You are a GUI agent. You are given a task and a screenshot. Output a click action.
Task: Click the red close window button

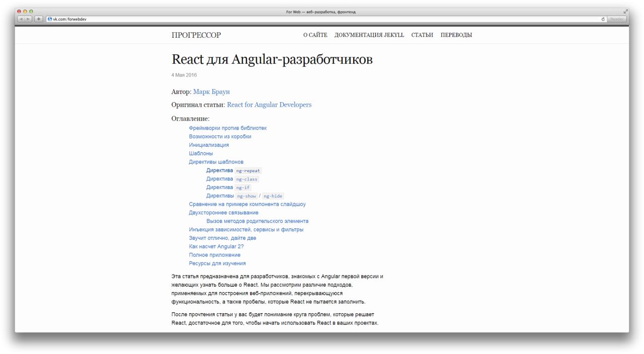coord(20,12)
